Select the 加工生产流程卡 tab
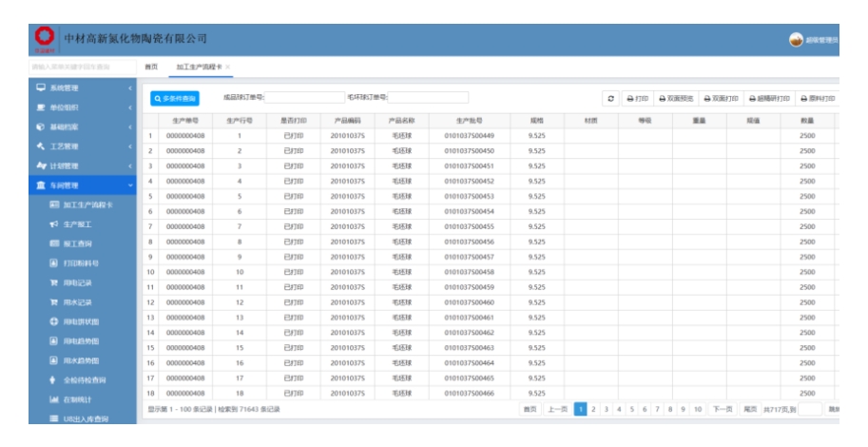 click(199, 67)
